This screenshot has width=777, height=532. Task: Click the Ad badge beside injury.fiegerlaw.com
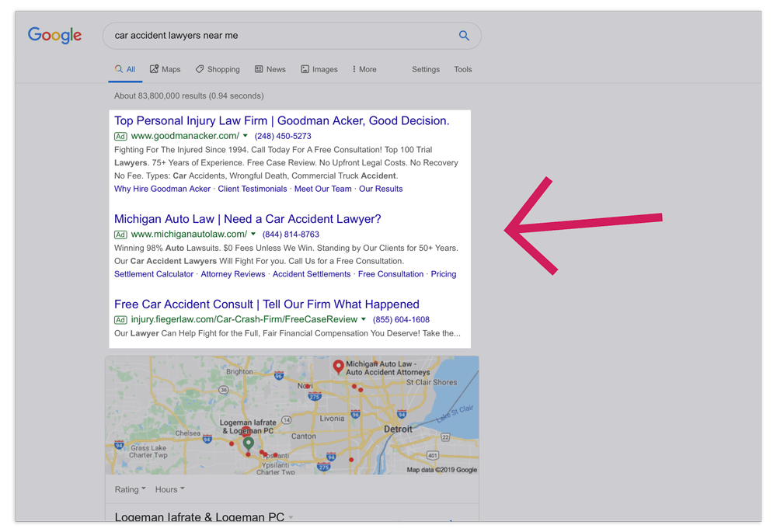coord(120,320)
